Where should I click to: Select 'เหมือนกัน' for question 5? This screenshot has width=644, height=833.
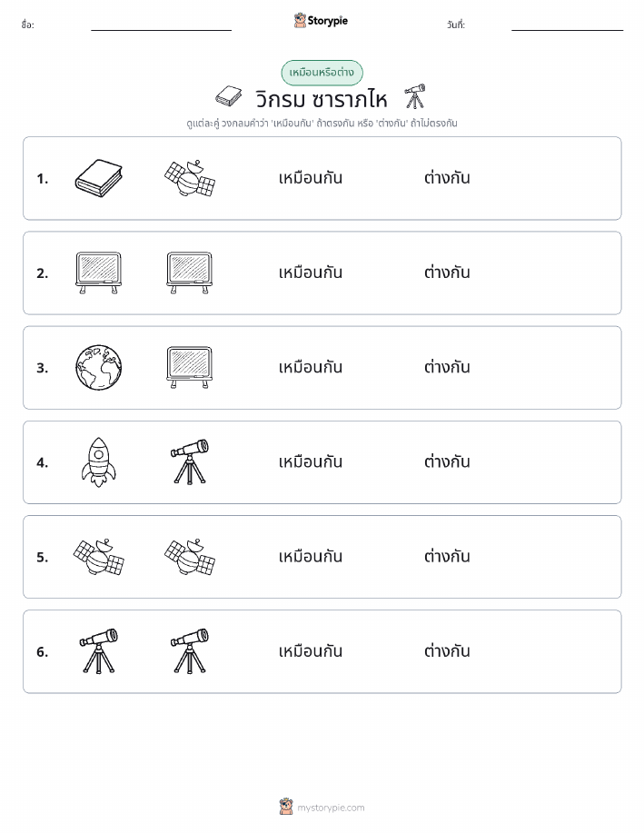tap(311, 556)
